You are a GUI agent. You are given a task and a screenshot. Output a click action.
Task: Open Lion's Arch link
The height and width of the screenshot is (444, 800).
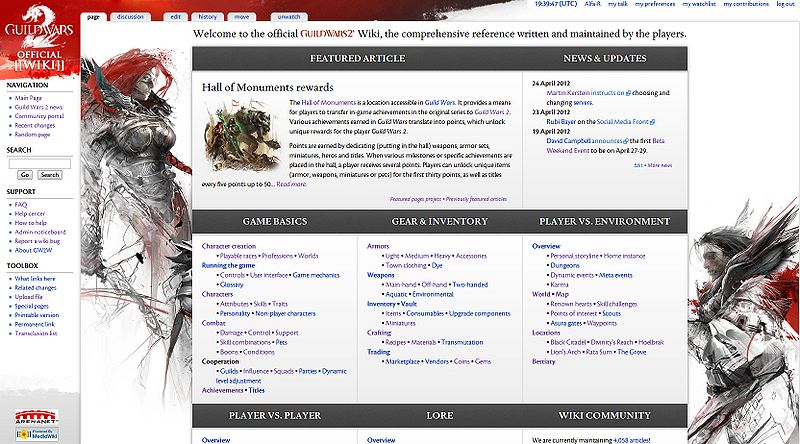(x=565, y=353)
